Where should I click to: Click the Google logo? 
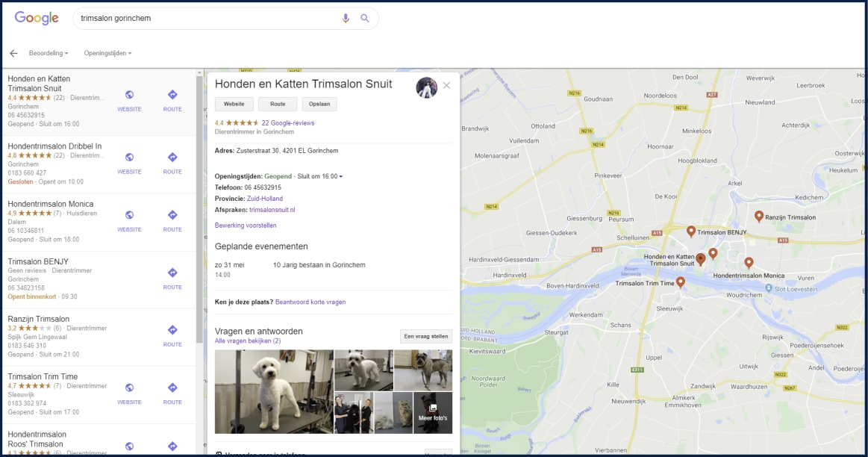coord(37,19)
